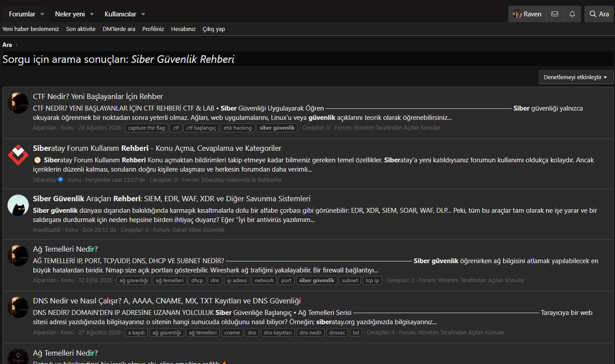Click the subnet tag
Screen dimensions: 615x364
pyautogui.click(x=350, y=280)
